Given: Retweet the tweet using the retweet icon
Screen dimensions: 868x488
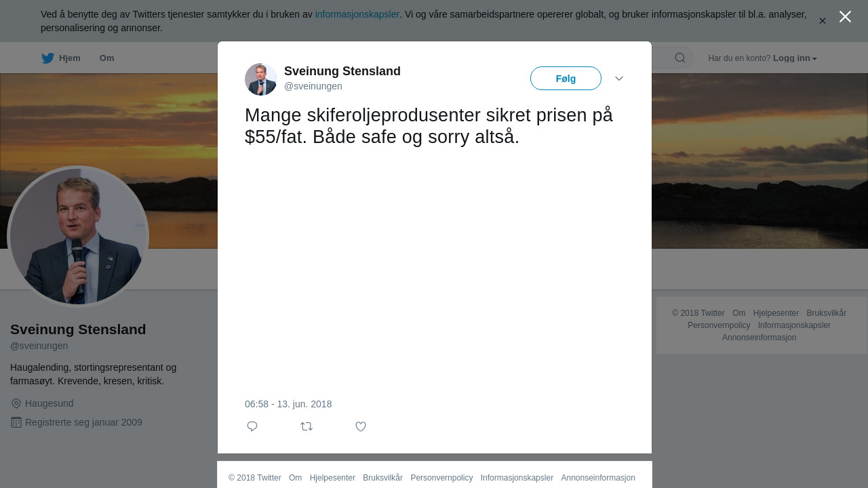Looking at the screenshot, I should [x=307, y=426].
